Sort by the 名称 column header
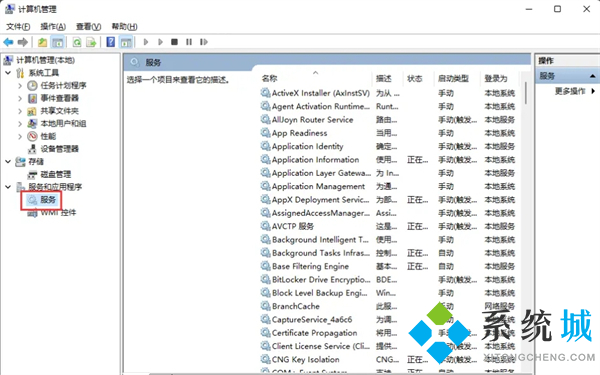Viewport: 600px width, 375px height. click(315, 78)
